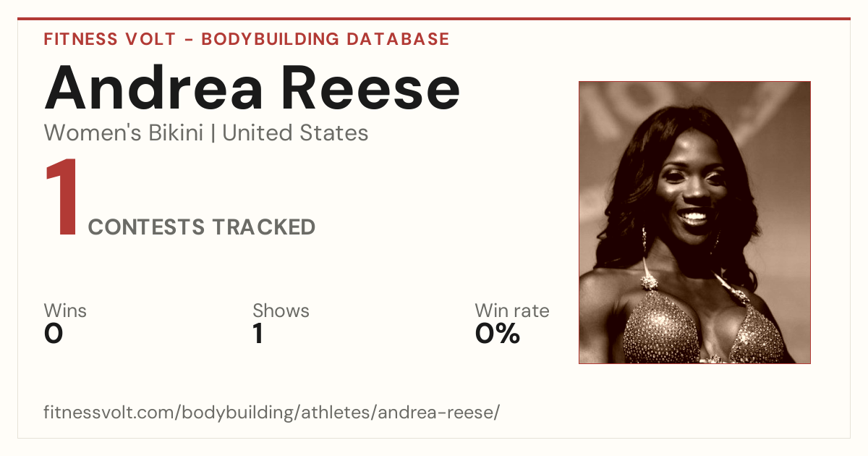This screenshot has height=456, width=868.
Task: Click the andrea-reese URL slug
Action: click(x=437, y=413)
